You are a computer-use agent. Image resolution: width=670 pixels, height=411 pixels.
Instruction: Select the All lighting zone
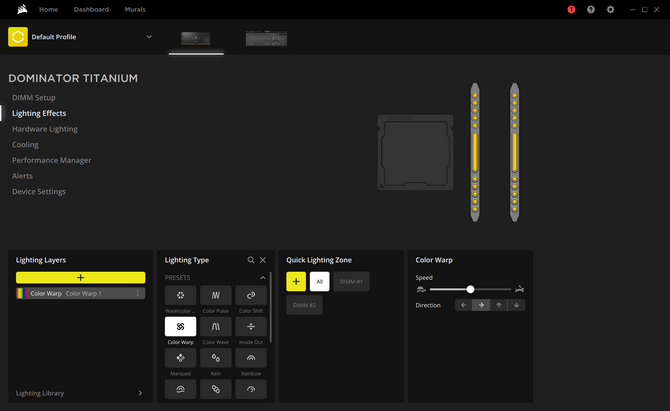click(x=320, y=282)
